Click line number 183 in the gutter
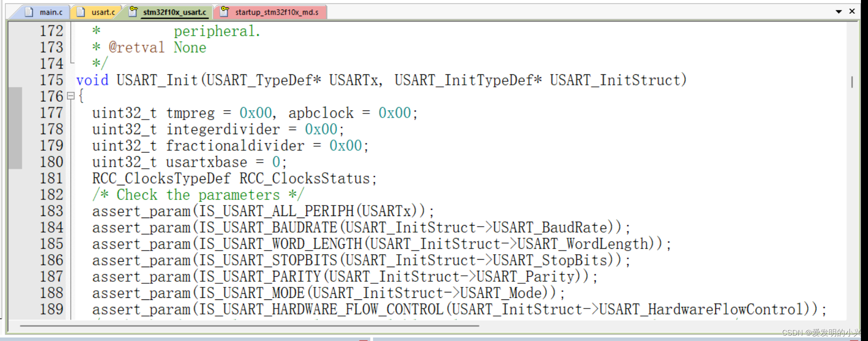868x341 pixels. [51, 211]
